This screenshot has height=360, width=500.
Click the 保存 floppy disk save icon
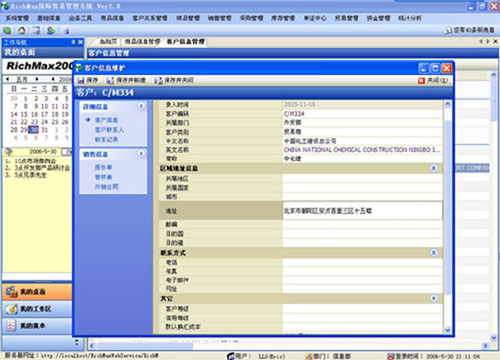pos(81,80)
